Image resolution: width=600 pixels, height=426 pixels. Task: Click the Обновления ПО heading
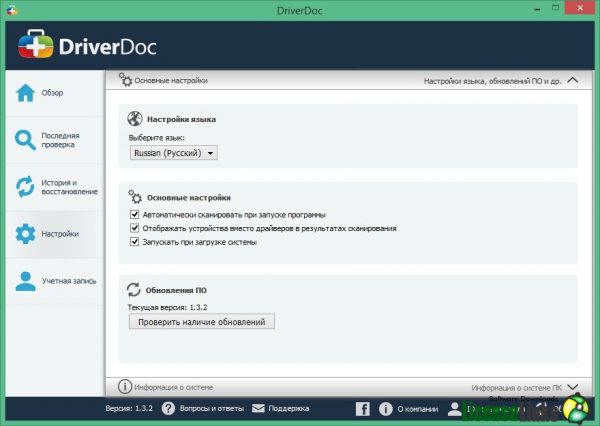[x=176, y=290]
